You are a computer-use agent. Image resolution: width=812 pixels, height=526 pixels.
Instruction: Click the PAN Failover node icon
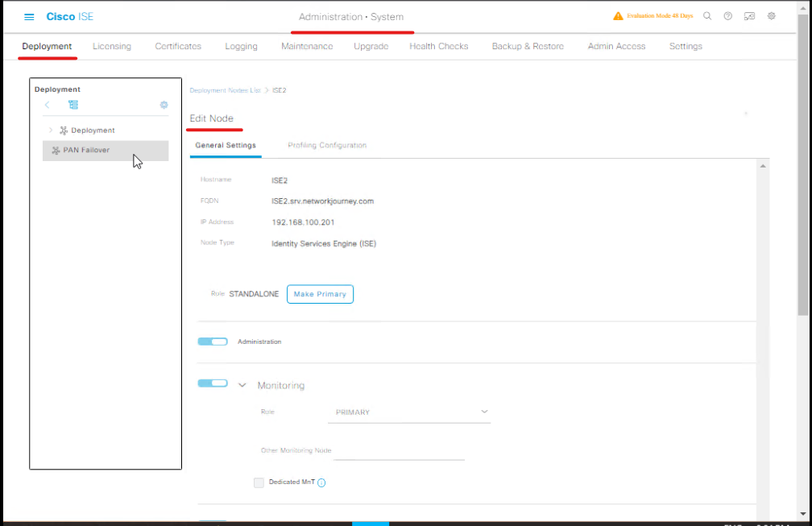pos(56,150)
